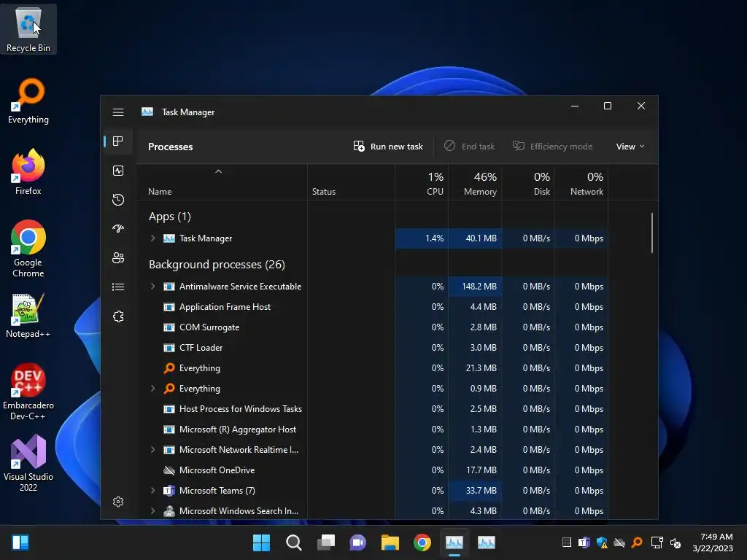Image resolution: width=747 pixels, height=560 pixels.
Task: Select Visual Studio 2022 desktop shortcut
Action: (x=28, y=463)
